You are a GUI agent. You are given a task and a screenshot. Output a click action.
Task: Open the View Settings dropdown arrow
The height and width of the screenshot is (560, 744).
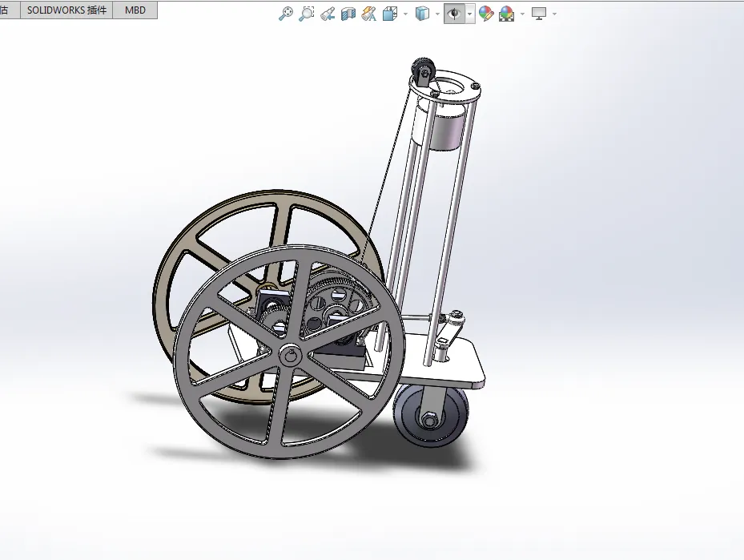point(554,14)
